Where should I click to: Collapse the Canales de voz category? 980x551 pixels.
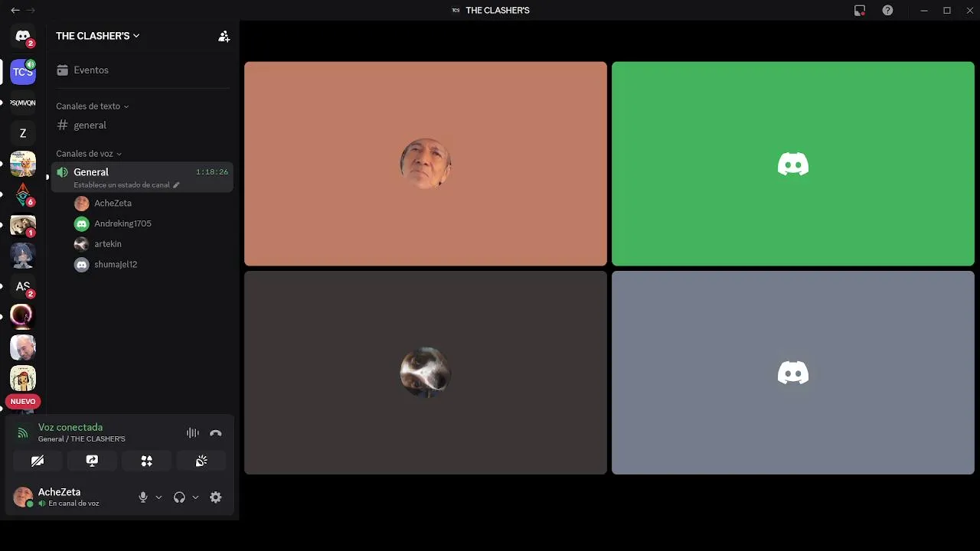tap(89, 154)
